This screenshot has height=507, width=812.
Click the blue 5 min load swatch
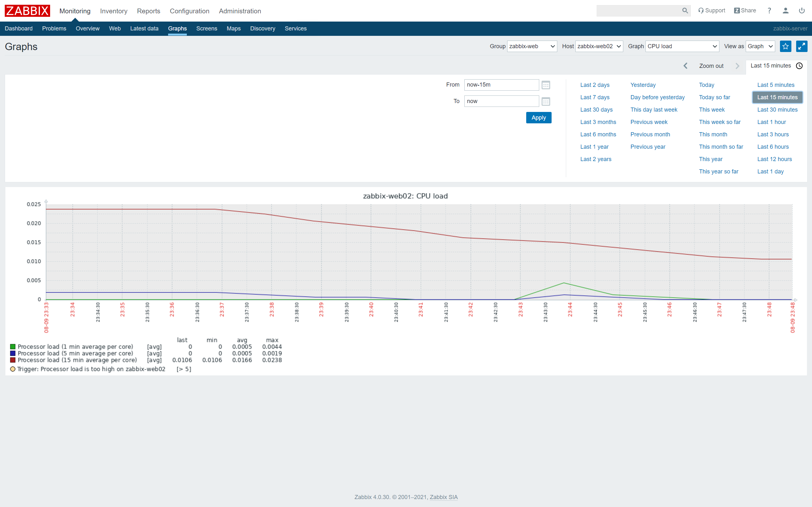click(x=13, y=354)
